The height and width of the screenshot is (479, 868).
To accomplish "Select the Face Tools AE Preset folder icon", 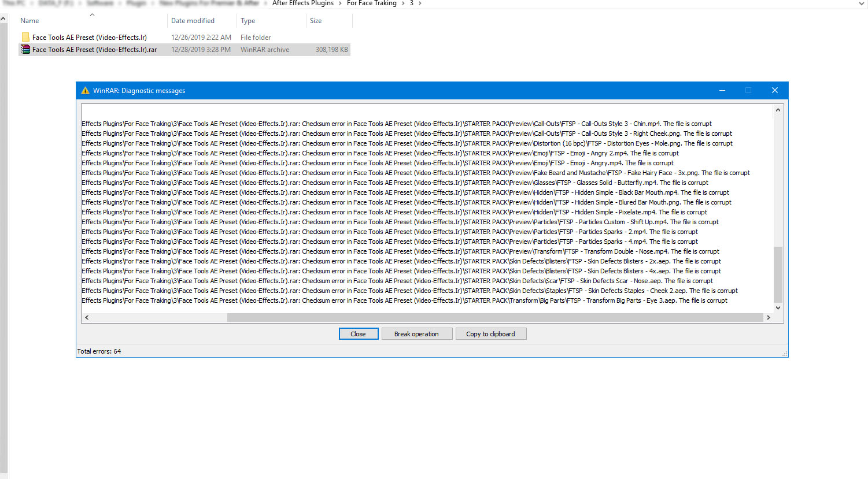I will pyautogui.click(x=25, y=37).
